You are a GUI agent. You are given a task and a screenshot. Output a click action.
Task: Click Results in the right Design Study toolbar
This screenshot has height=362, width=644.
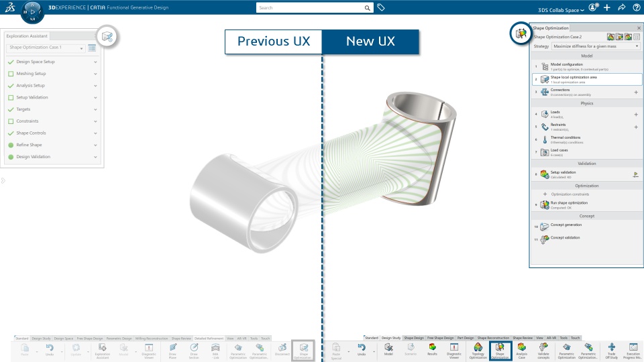tap(432, 350)
